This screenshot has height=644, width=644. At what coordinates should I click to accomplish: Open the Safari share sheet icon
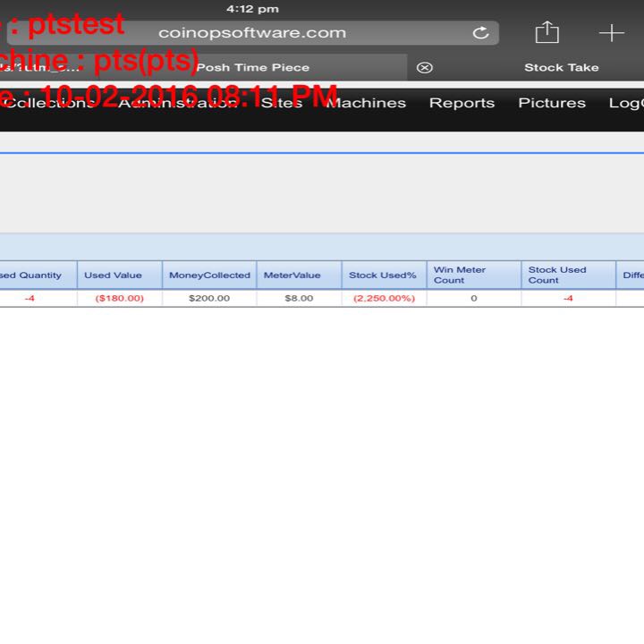[x=547, y=33]
